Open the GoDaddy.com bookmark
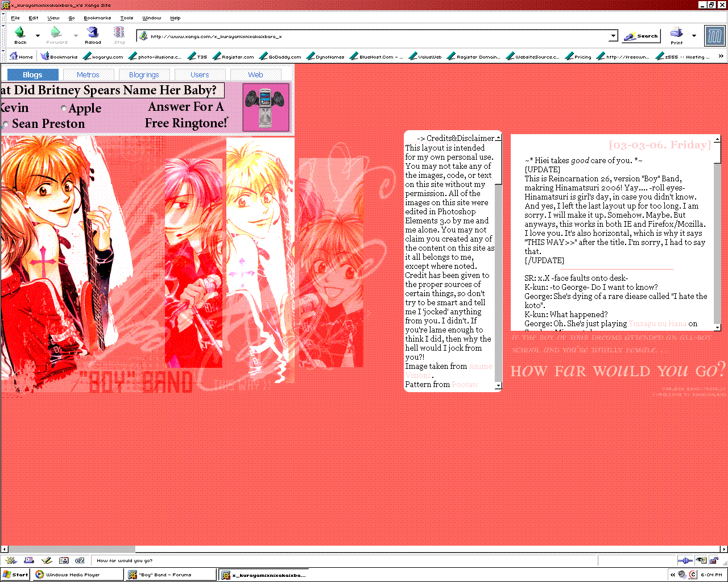Image resolution: width=728 pixels, height=582 pixels. pos(280,56)
